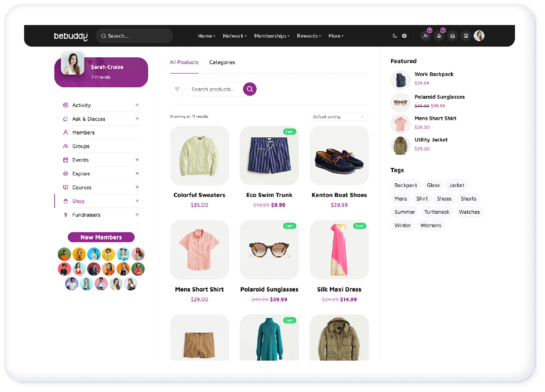Toggle the Turtleneck tag filter
The width and height of the screenshot is (545, 392).
click(x=436, y=211)
